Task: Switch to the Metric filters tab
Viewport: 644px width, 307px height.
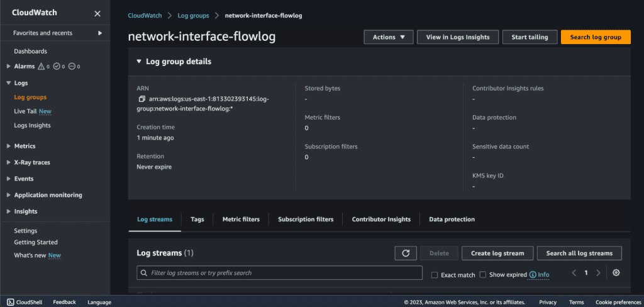Action: [x=241, y=219]
